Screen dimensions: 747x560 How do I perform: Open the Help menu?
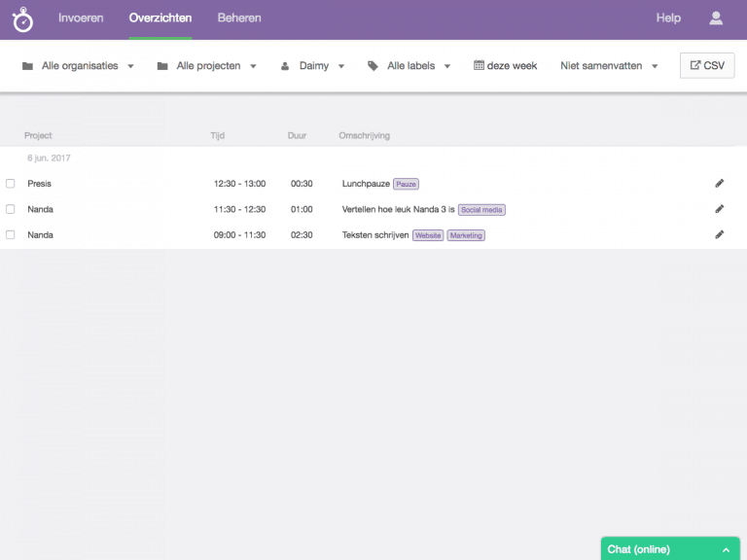(668, 18)
